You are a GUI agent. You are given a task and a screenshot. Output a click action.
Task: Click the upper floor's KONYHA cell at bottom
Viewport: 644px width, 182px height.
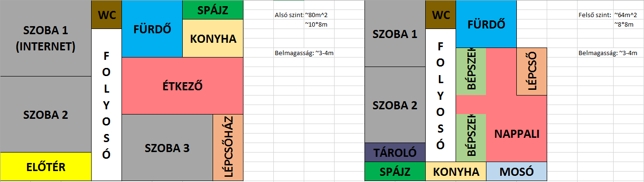pos(456,172)
